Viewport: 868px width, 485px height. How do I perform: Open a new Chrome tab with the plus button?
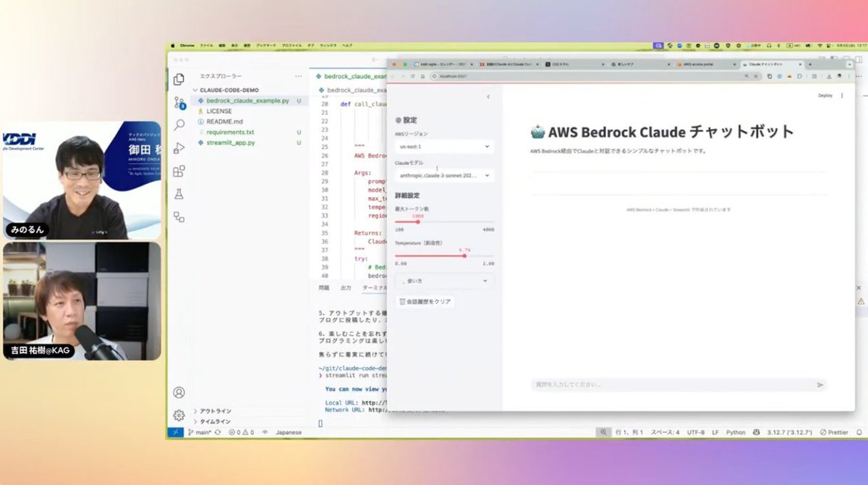pyautogui.click(x=809, y=64)
